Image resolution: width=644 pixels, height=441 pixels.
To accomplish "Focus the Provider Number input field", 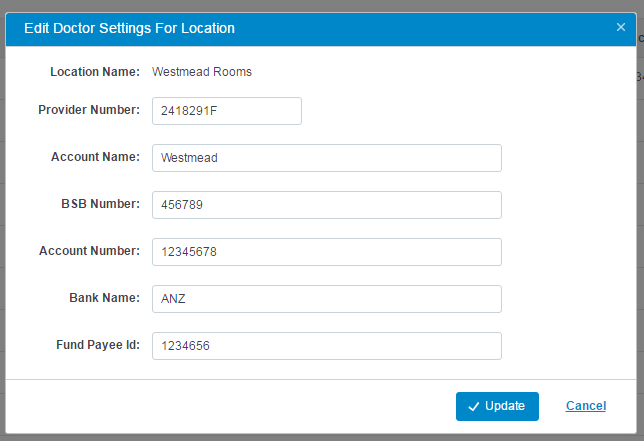I will click(227, 111).
